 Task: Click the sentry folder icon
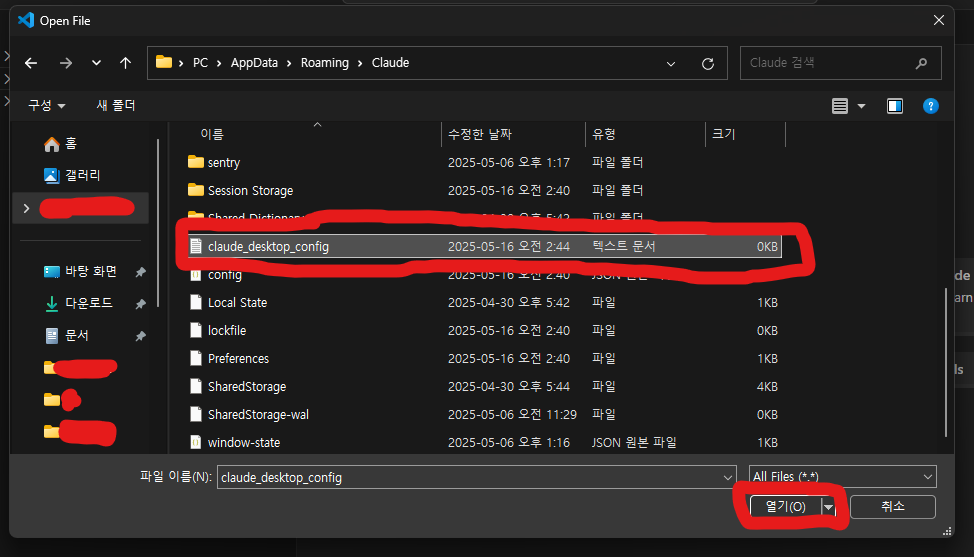point(196,162)
